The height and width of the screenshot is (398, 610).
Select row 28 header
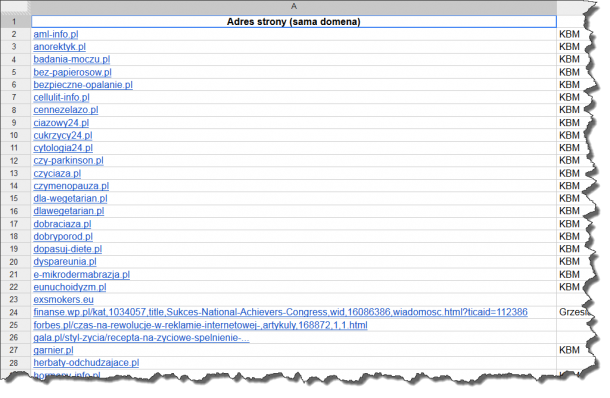coord(15,363)
